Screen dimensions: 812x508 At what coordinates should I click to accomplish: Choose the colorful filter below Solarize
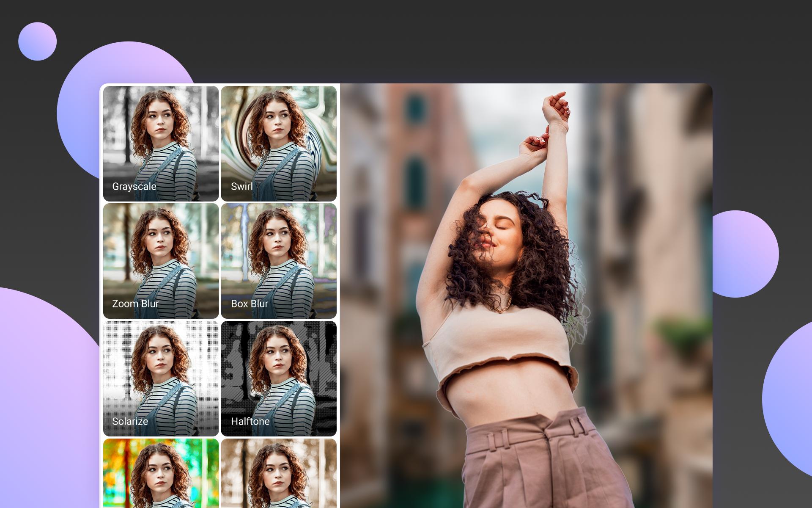click(161, 473)
